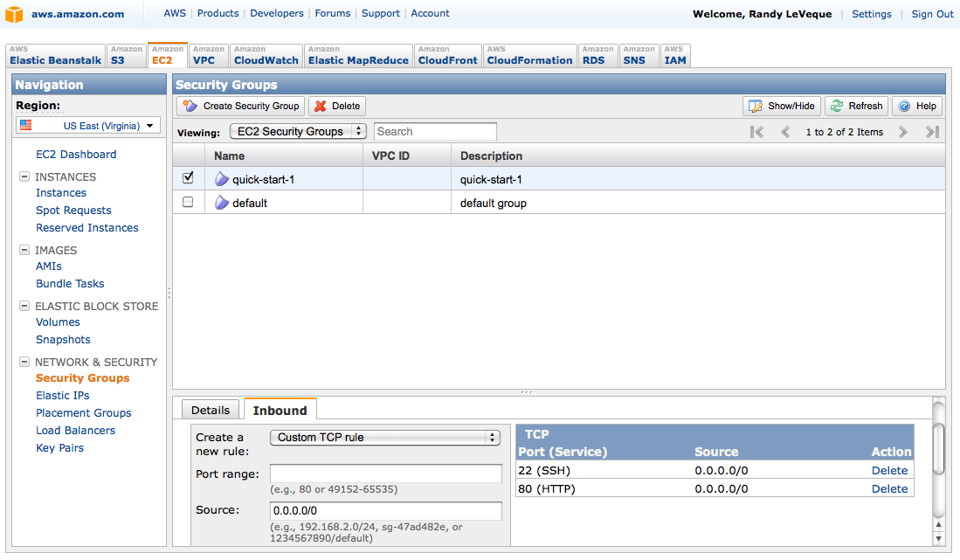Open the Region dropdown US East (Virginia)
Image resolution: width=960 pixels, height=560 pixels.
pyautogui.click(x=88, y=126)
